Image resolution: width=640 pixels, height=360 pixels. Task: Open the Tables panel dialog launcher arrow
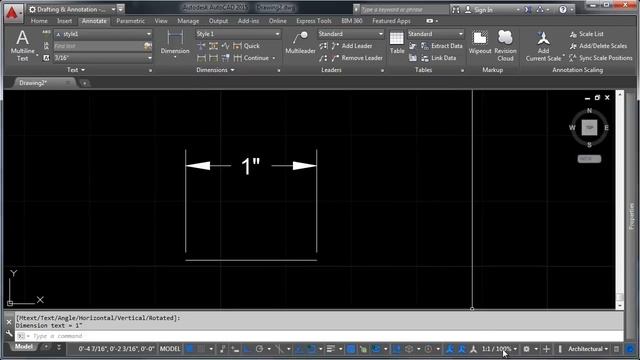[462, 71]
